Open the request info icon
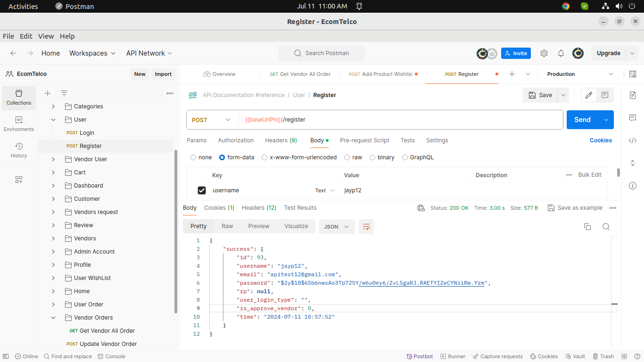This screenshot has height=362, width=644. [633, 186]
